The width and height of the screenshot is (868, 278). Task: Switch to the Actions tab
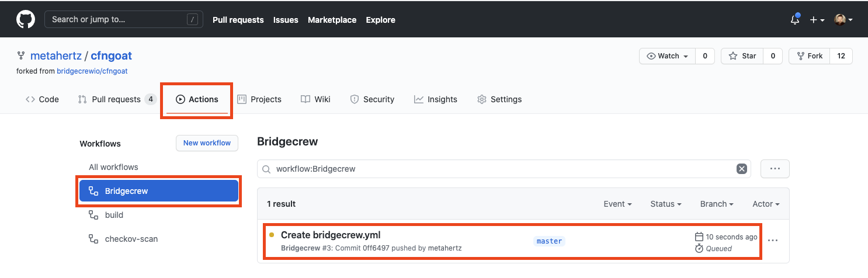pos(197,99)
